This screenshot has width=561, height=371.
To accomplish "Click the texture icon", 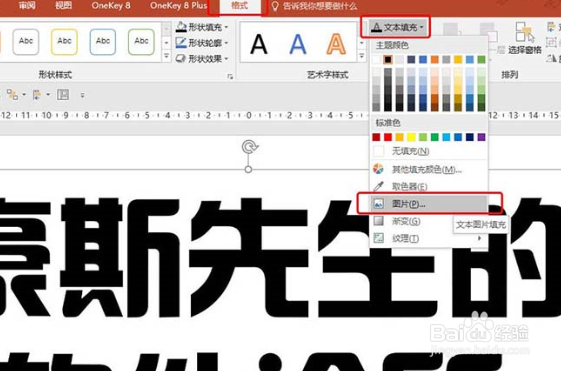I will tap(378, 238).
